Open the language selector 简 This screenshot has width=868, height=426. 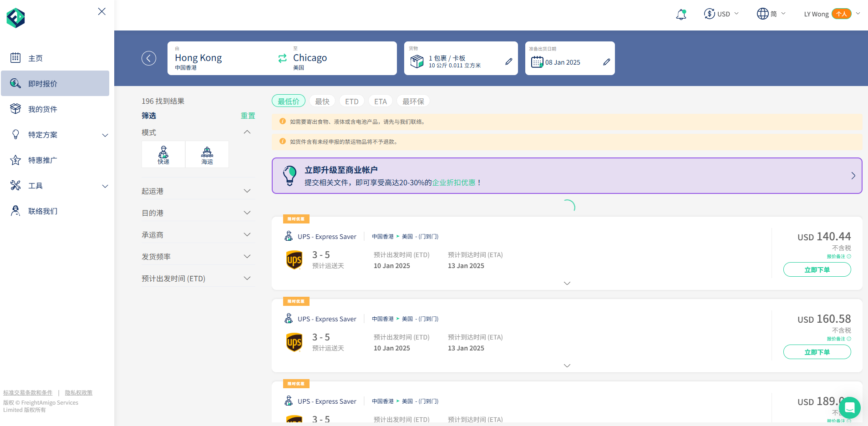[x=771, y=14]
